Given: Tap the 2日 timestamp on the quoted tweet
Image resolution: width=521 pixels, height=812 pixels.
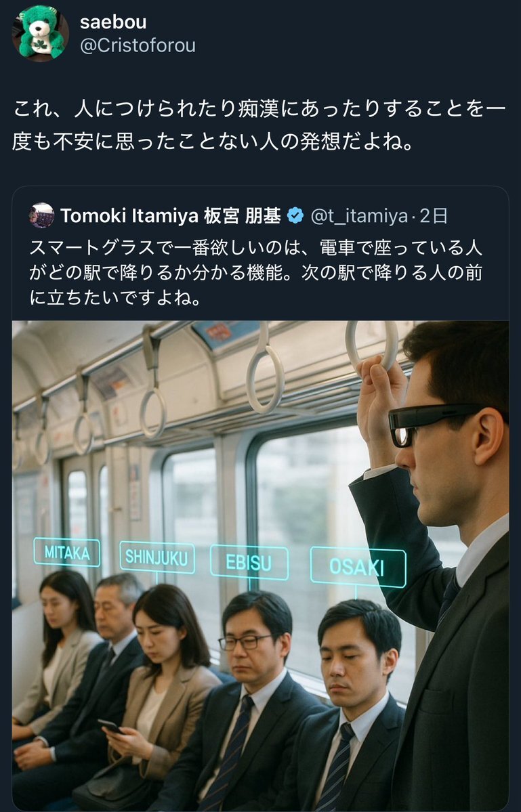Looking at the screenshot, I should coord(434,215).
